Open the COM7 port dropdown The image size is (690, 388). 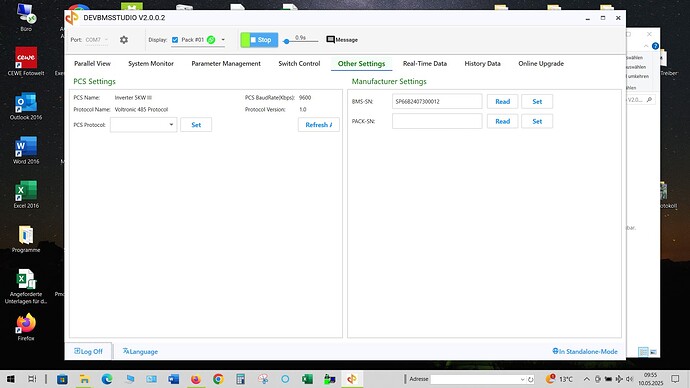point(97,40)
